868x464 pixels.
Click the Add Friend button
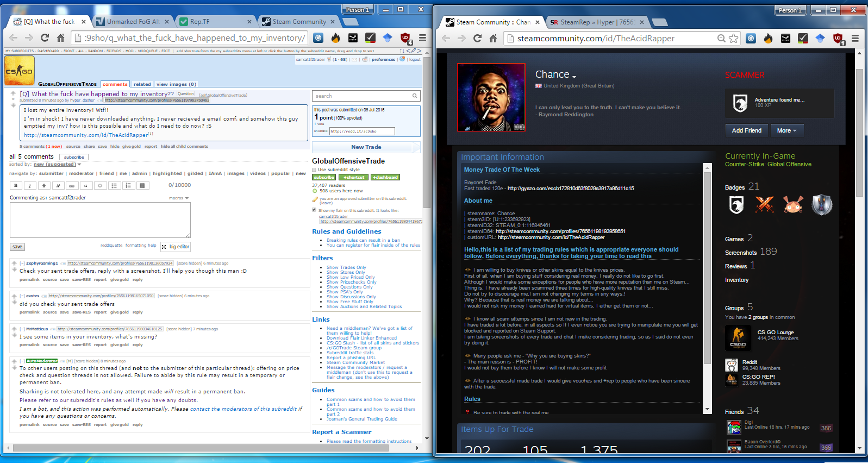(x=746, y=130)
